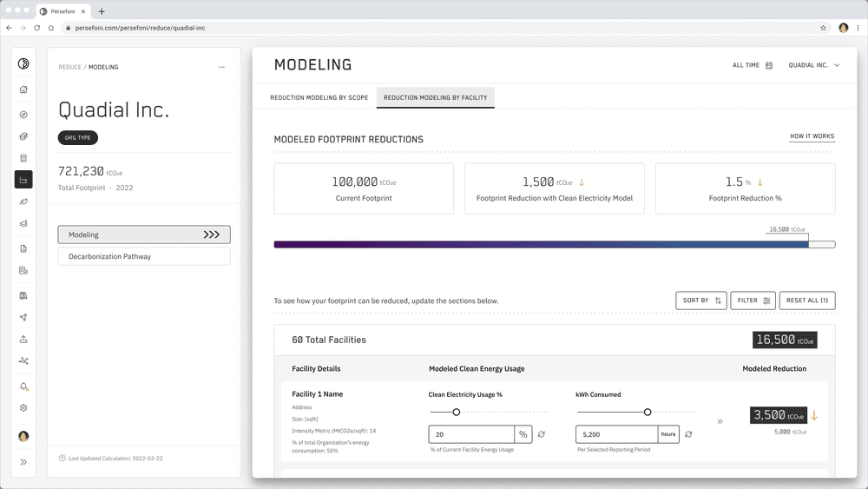Click the Filter button

[x=753, y=301]
